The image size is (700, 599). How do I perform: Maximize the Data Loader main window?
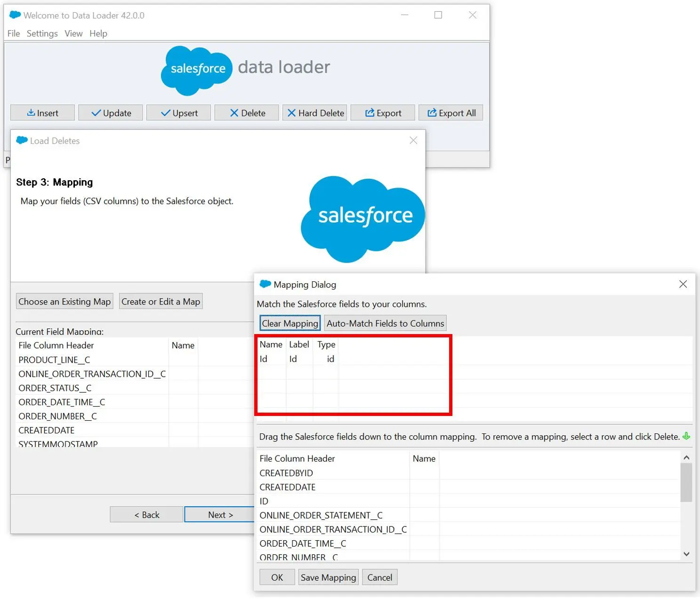[x=438, y=15]
